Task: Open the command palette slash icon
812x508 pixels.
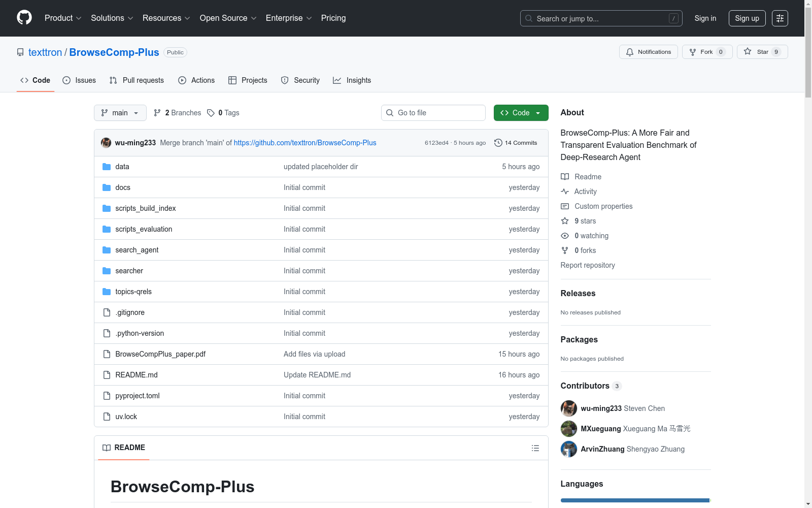Action: tap(673, 18)
